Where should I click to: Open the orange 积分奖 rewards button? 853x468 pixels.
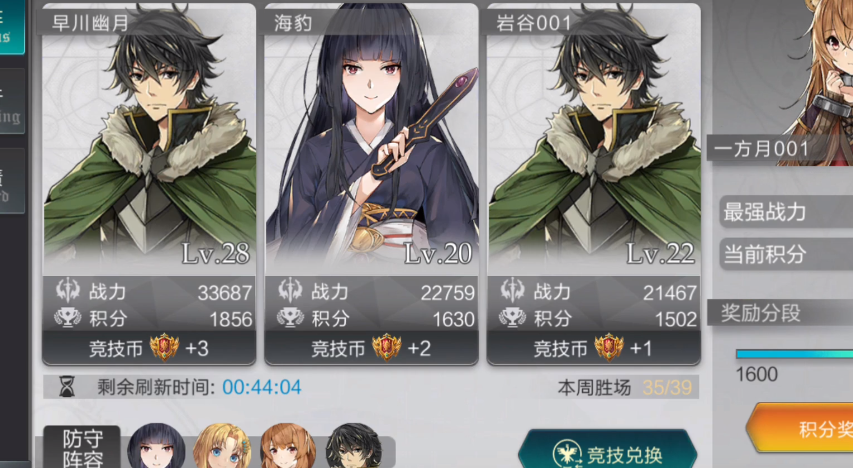coord(800,429)
